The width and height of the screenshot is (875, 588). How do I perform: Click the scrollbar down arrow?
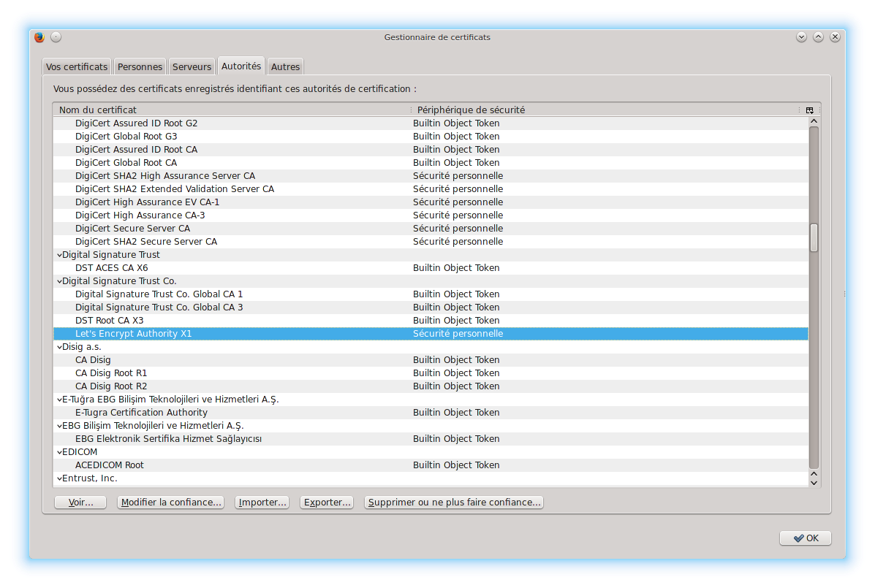pos(814,483)
